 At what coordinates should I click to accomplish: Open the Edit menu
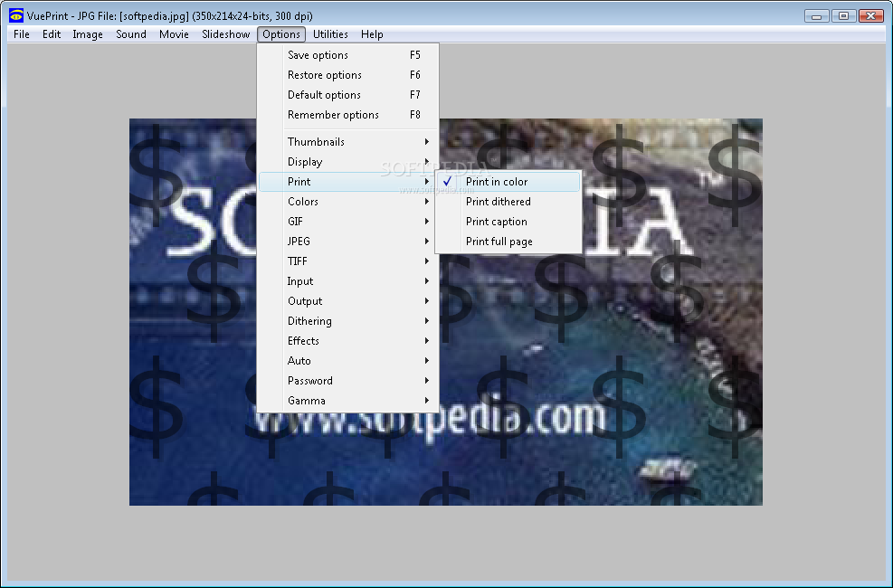click(52, 34)
